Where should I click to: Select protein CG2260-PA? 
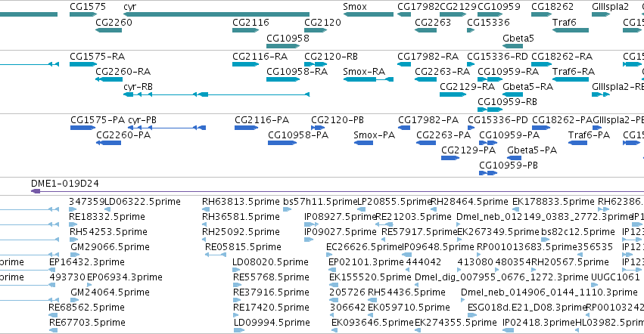click(108, 143)
